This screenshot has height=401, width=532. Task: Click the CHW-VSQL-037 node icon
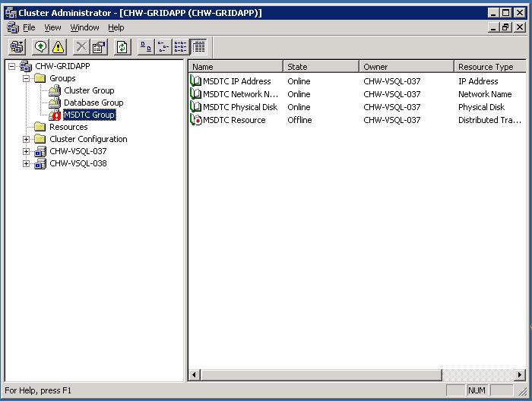coord(40,152)
